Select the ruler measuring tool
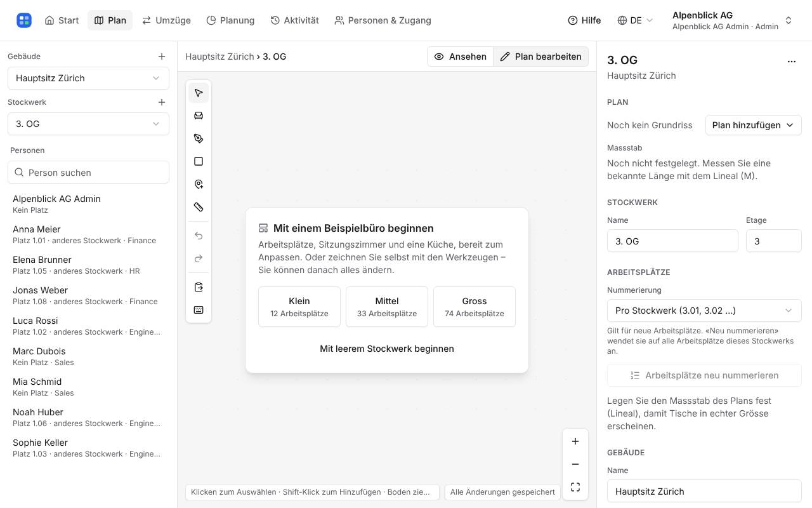Image resolution: width=812 pixels, height=508 pixels. coord(199,207)
